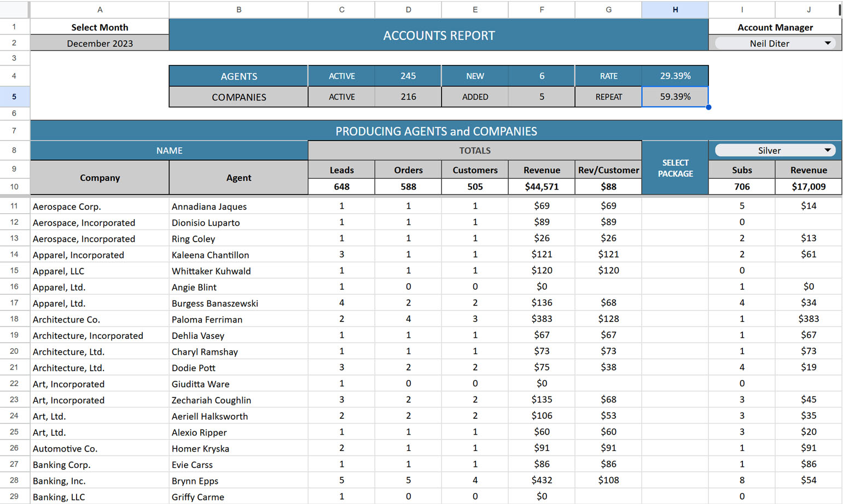
Task: Select the Aerospace Corp. company cell
Action: (100, 207)
